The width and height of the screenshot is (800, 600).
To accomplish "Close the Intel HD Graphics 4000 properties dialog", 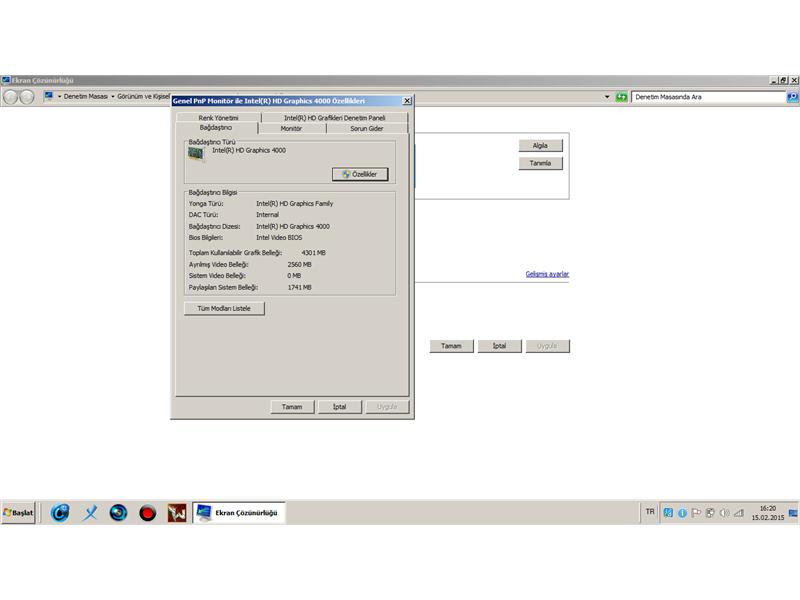I will [x=407, y=101].
